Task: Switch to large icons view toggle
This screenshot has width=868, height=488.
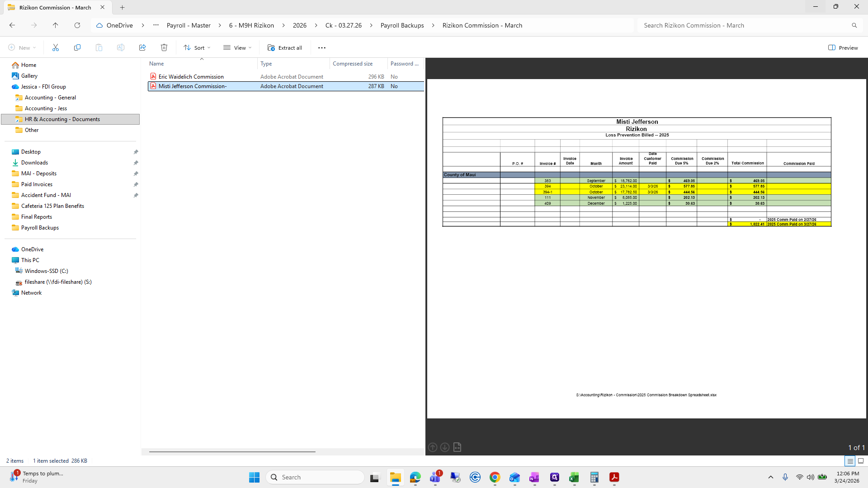Action: point(861,461)
